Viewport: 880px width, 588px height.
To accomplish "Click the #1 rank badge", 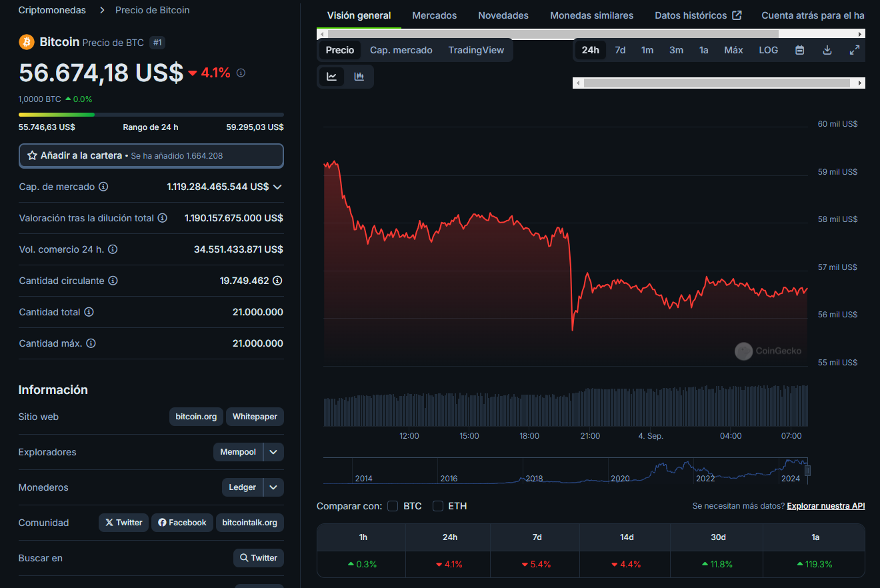I will 157,43.
